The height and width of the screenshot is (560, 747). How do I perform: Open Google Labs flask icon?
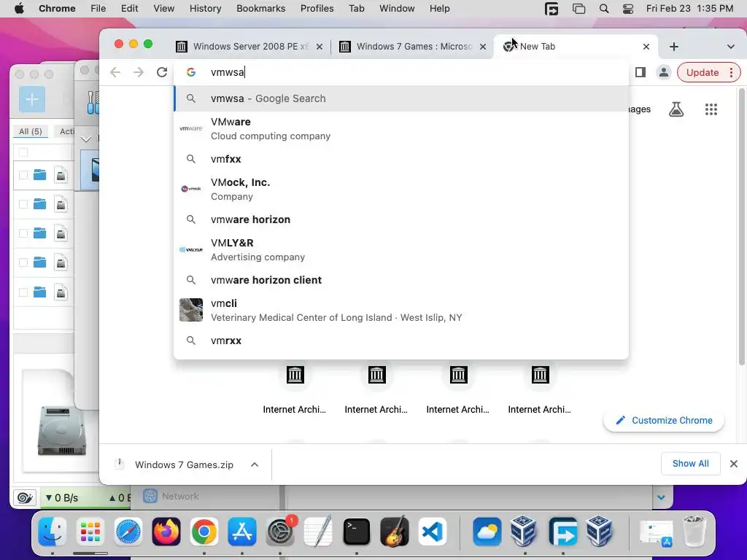(676, 109)
